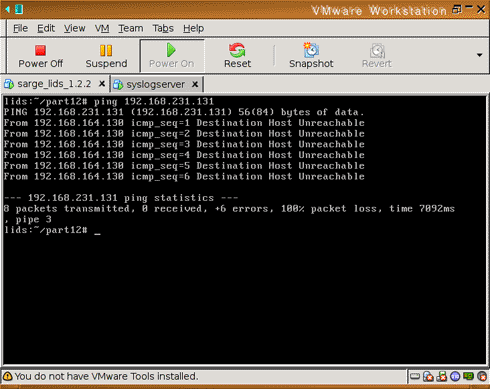
Task: Click the red Power Off toolbar button
Action: coord(40,56)
